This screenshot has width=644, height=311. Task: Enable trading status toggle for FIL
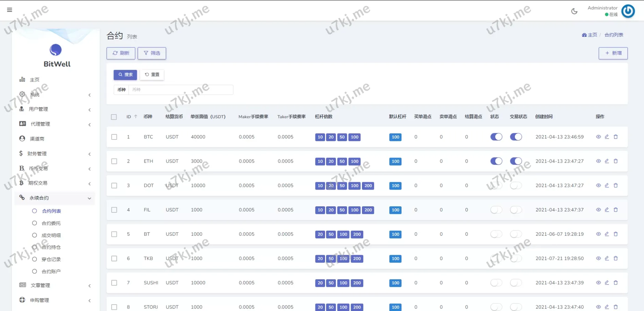516,210
